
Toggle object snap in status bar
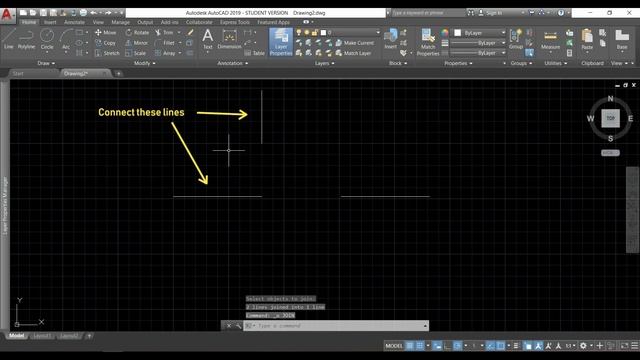(500, 346)
